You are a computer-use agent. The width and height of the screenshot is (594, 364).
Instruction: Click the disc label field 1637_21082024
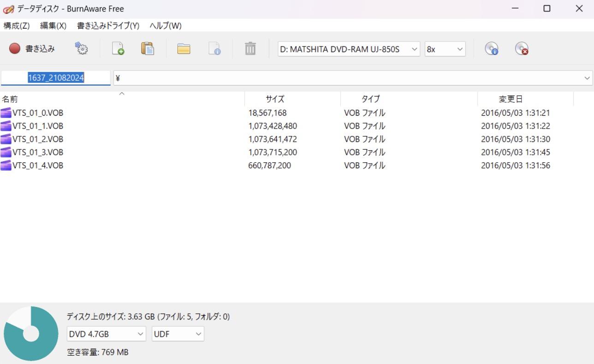click(x=56, y=78)
